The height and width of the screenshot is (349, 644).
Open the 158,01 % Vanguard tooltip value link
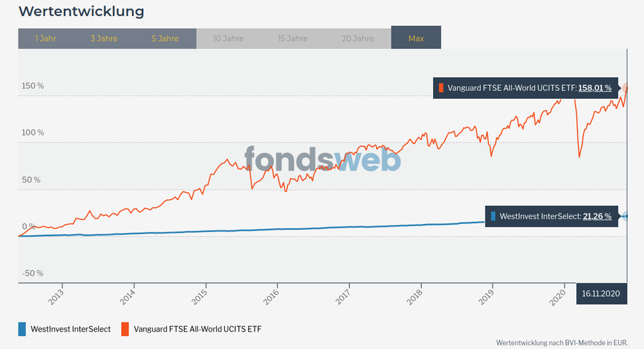[x=594, y=88]
